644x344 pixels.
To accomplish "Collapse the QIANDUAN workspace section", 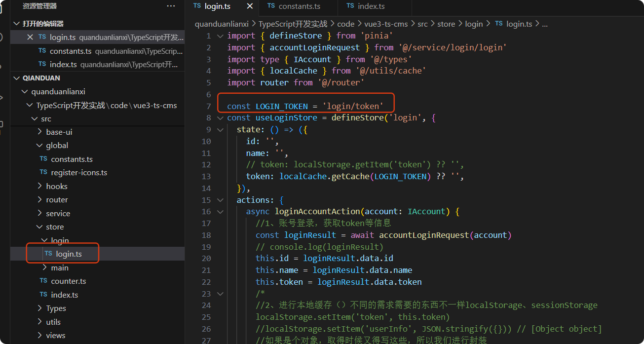I will click(17, 78).
